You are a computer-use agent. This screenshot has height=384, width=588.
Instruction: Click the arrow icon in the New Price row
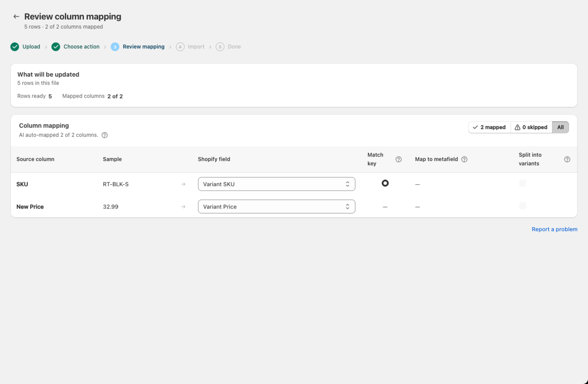(x=183, y=207)
